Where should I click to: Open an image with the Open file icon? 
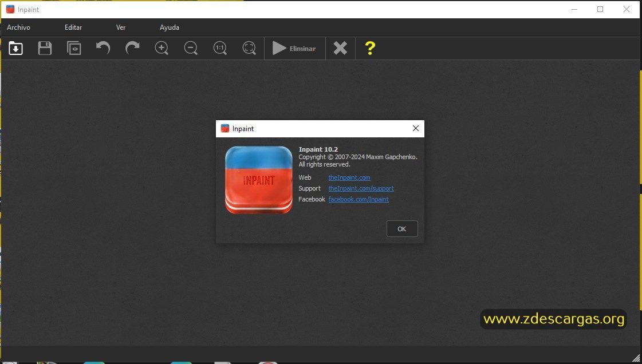coord(15,48)
